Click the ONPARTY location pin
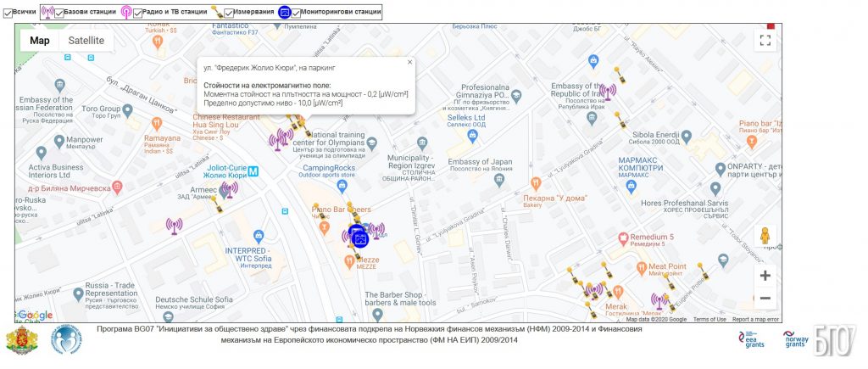This screenshot has width=868, height=369. pyautogui.click(x=721, y=169)
